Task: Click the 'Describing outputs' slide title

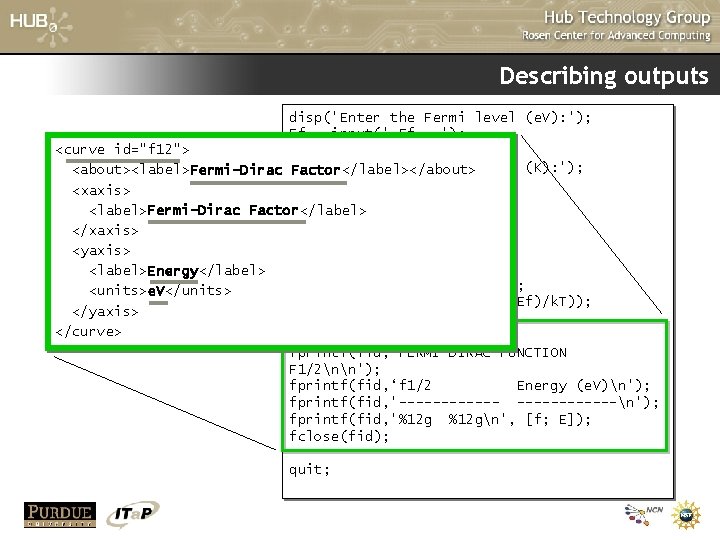Action: (x=604, y=76)
